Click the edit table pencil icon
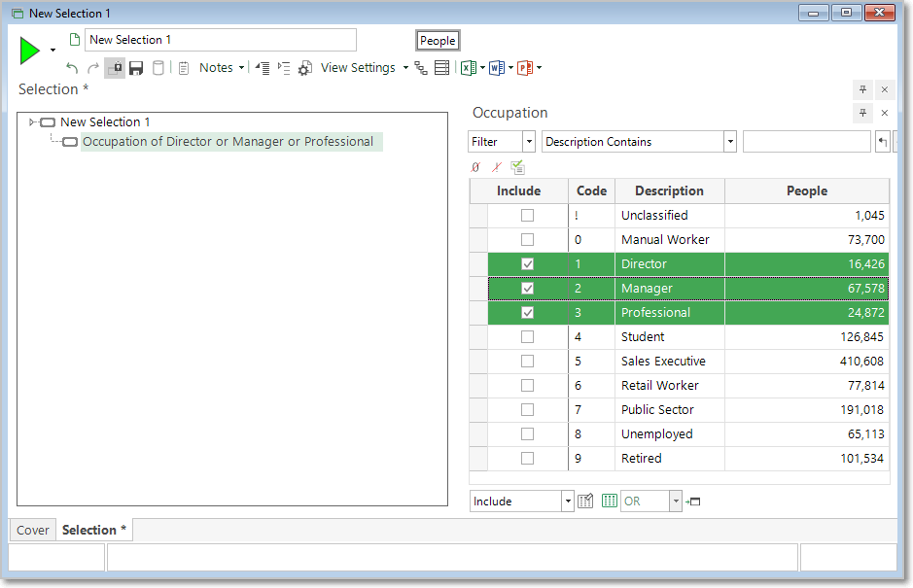This screenshot has width=913, height=588. click(585, 502)
